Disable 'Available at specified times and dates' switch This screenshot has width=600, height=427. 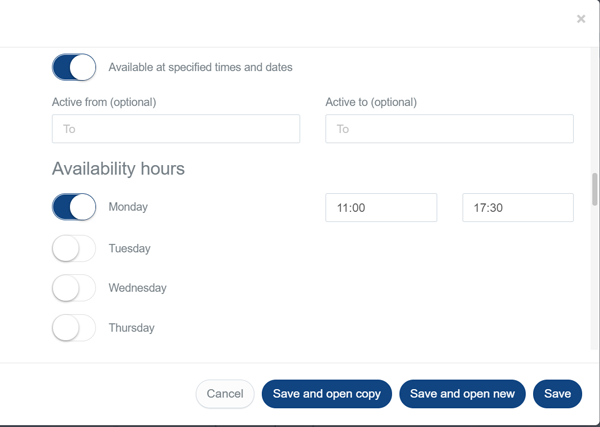pyautogui.click(x=74, y=67)
